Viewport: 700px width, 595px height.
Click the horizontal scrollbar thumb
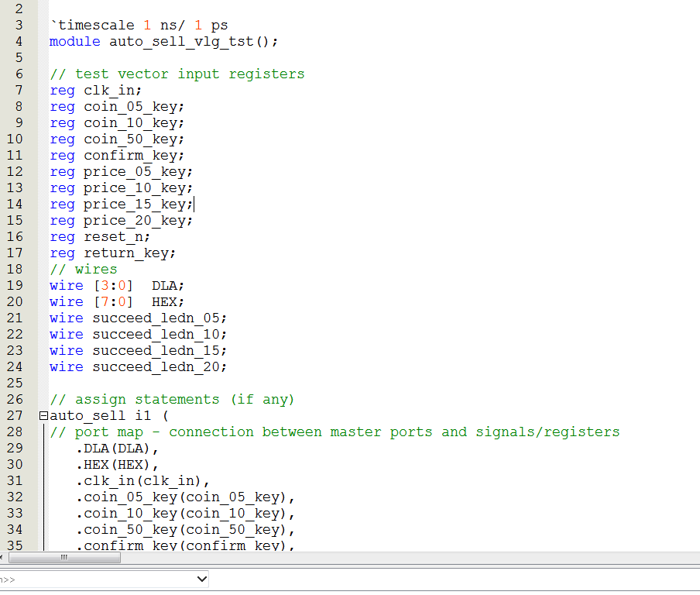pyautogui.click(x=64, y=558)
